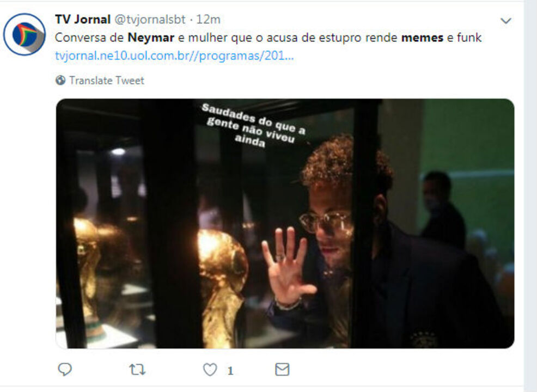Viewport: 537px width, 392px height.
Task: Open the TV Jornal profile avatar
Action: [25, 34]
